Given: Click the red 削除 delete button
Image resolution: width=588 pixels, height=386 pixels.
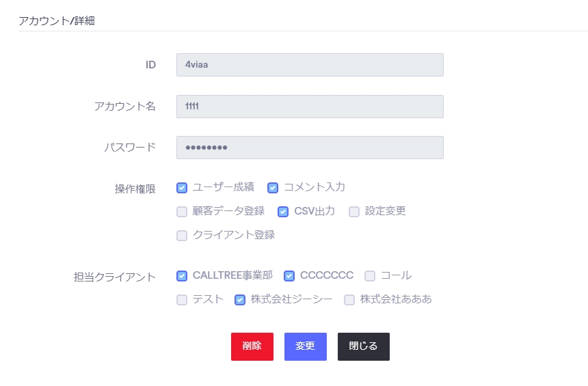Looking at the screenshot, I should [x=252, y=346].
